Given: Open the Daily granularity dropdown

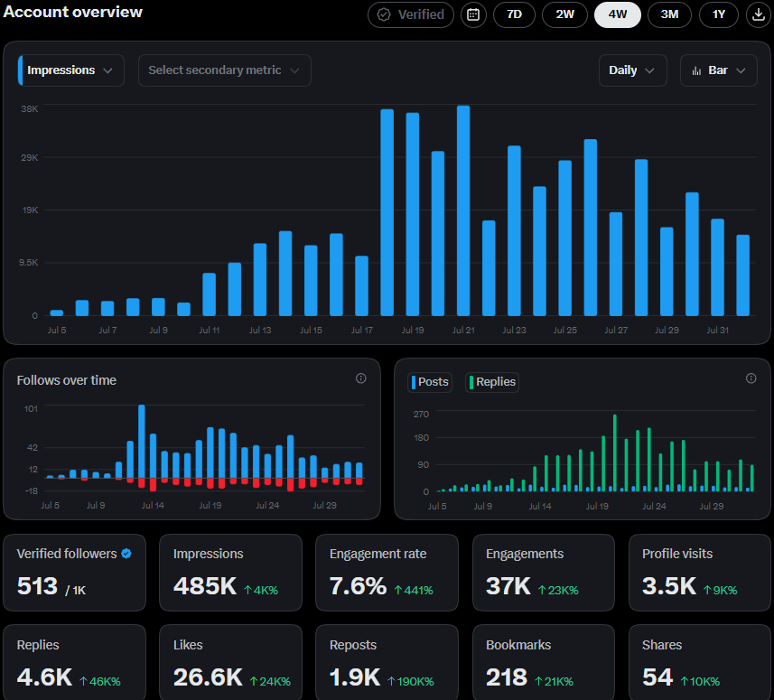Looking at the screenshot, I should click(x=633, y=70).
